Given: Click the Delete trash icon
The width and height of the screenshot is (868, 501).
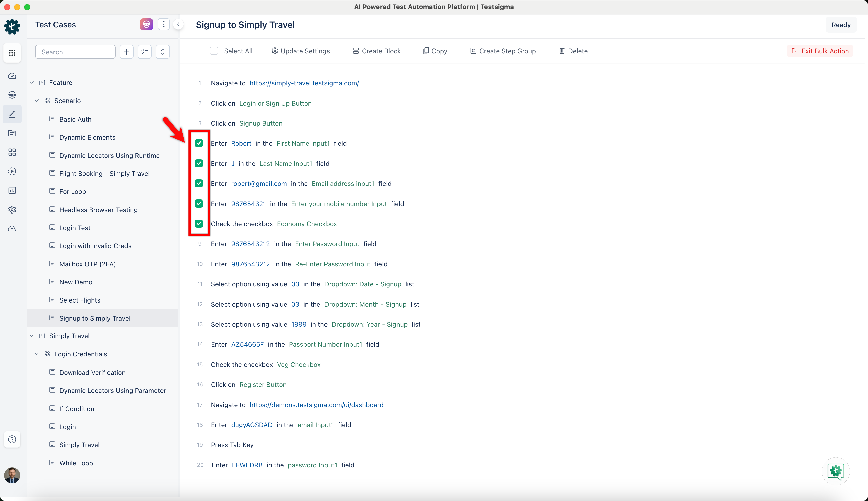Looking at the screenshot, I should [x=562, y=51].
